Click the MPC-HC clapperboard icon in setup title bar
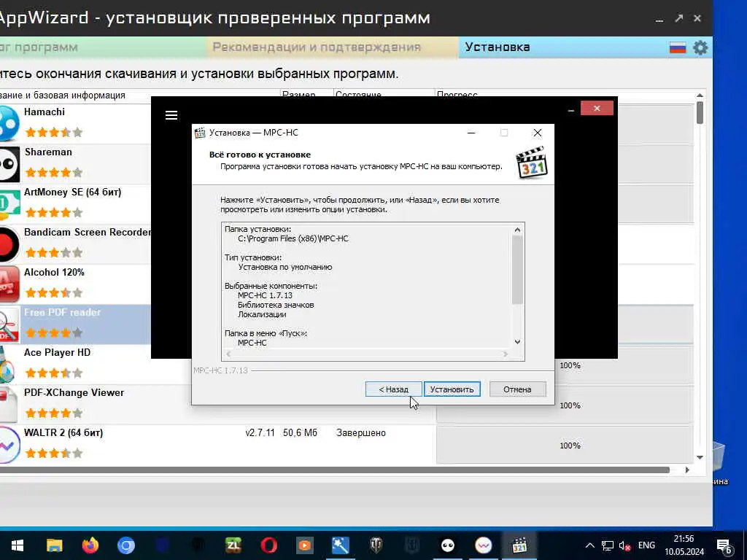 click(200, 133)
